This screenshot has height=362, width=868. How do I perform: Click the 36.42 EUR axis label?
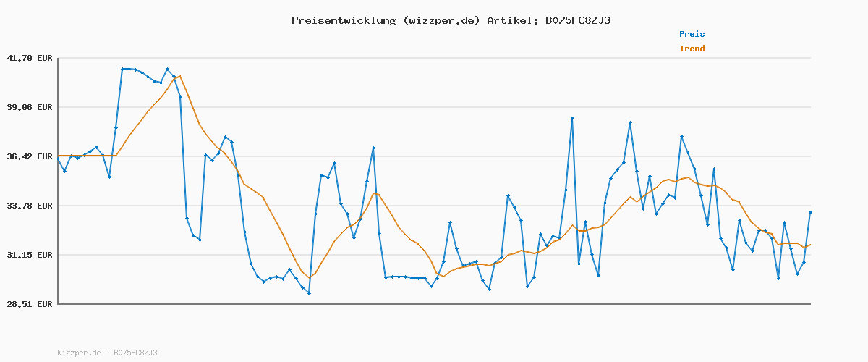[29, 156]
